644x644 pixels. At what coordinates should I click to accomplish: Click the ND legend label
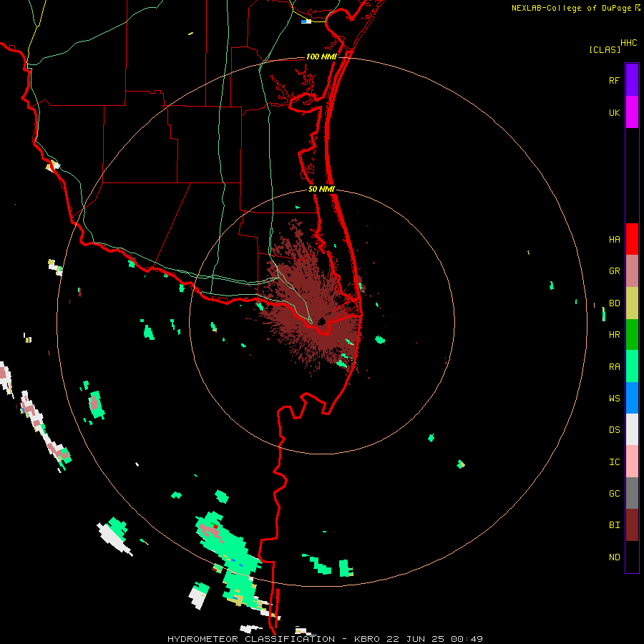(614, 557)
